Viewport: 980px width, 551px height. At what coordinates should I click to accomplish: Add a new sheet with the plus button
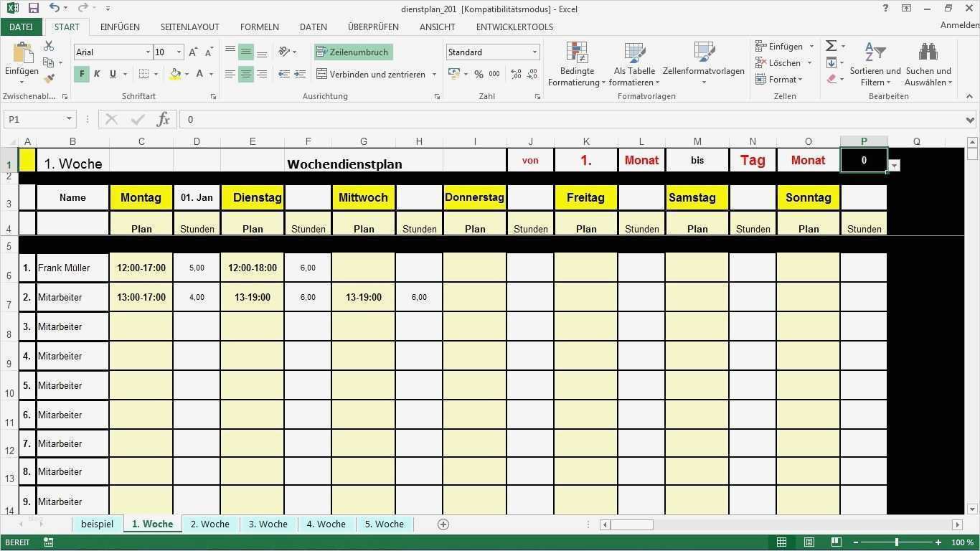443,524
